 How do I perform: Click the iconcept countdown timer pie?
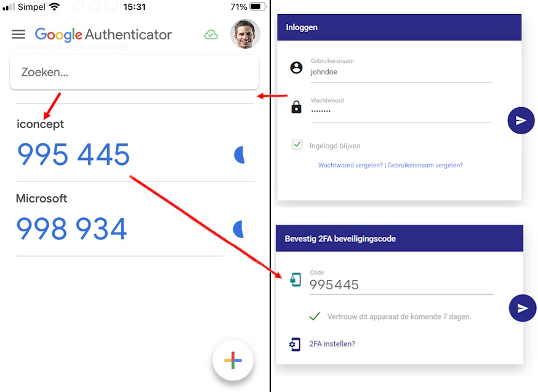[x=240, y=155]
